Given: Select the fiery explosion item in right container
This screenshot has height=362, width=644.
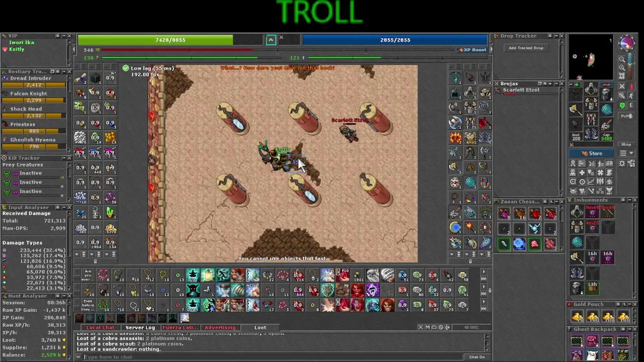Looking at the screenshot, I should (x=455, y=137).
